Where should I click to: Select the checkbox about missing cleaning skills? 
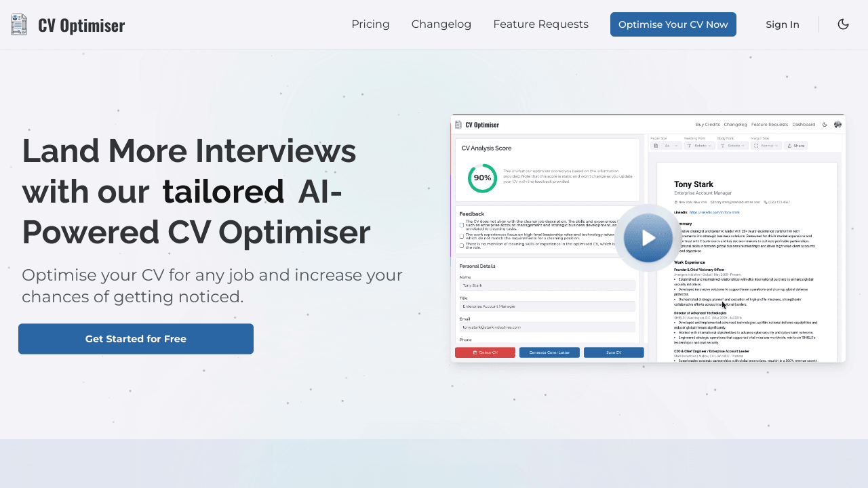tap(462, 246)
